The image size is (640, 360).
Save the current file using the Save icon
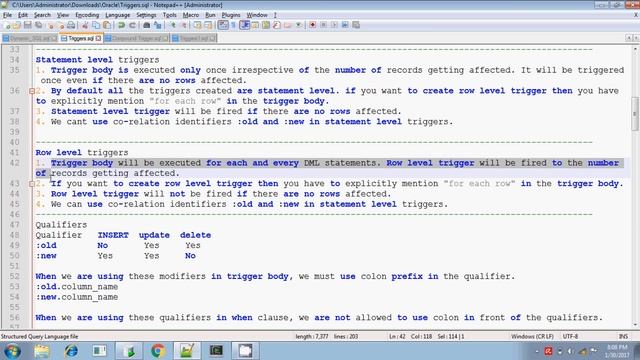click(x=28, y=25)
